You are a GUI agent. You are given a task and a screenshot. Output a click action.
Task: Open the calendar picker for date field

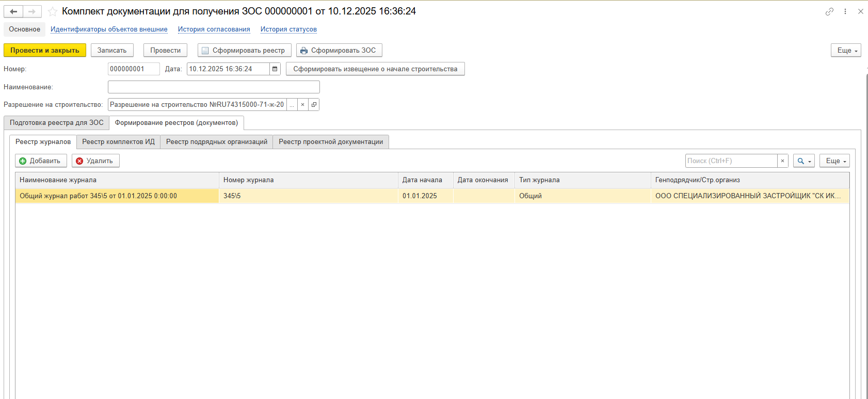click(x=275, y=69)
